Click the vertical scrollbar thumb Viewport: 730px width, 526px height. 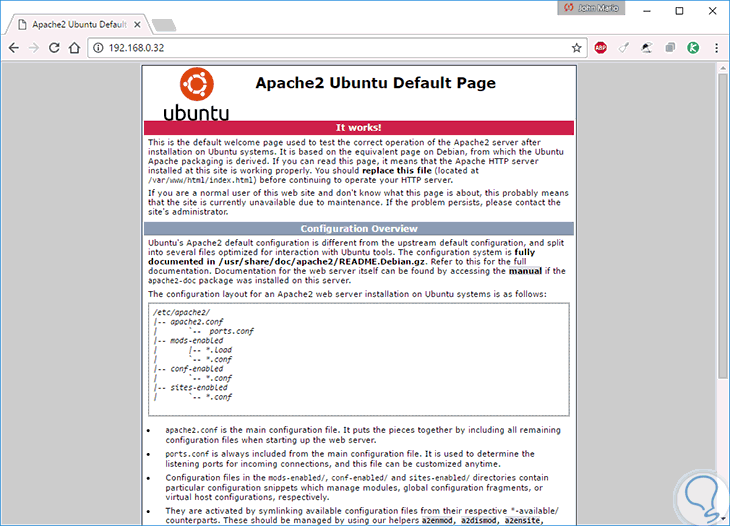tap(723, 226)
